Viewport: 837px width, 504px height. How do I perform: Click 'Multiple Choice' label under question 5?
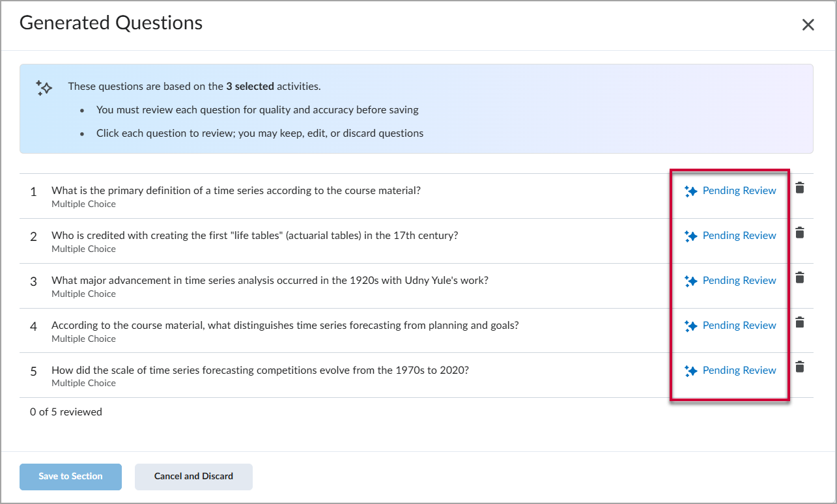point(83,384)
